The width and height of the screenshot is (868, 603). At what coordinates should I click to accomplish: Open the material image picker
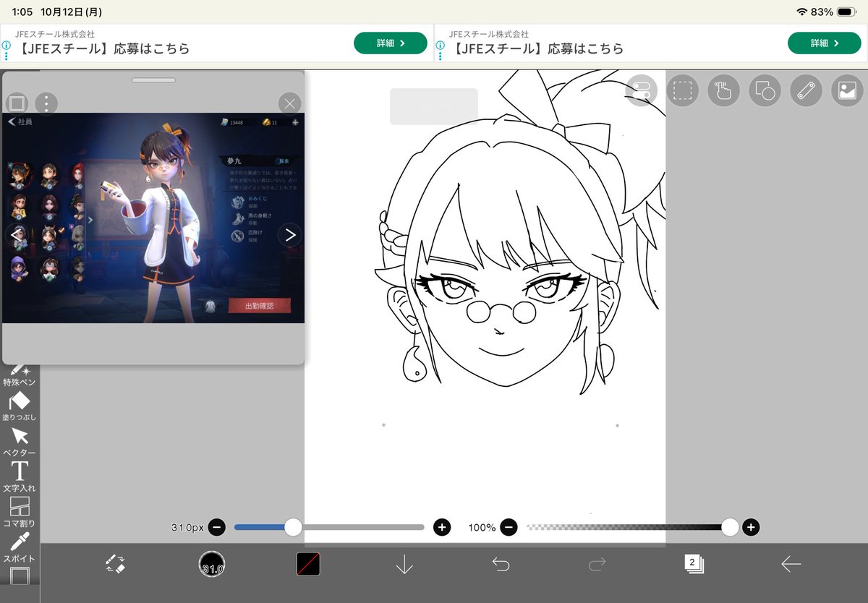click(847, 90)
